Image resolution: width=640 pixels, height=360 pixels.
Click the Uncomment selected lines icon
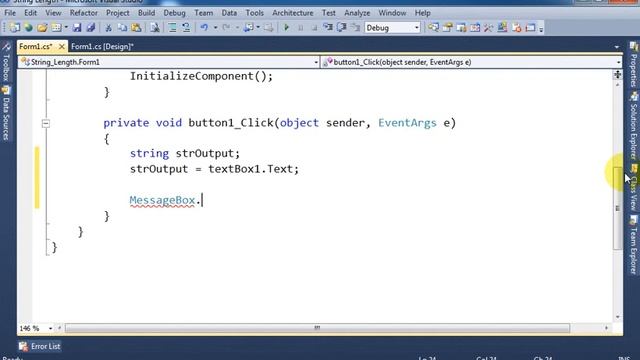point(186,28)
